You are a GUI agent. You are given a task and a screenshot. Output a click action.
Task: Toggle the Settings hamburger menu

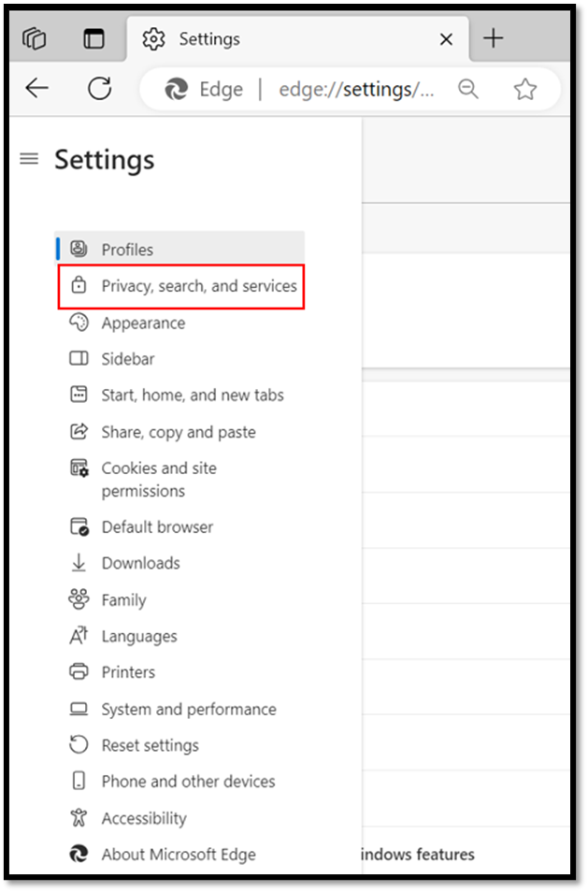(29, 159)
